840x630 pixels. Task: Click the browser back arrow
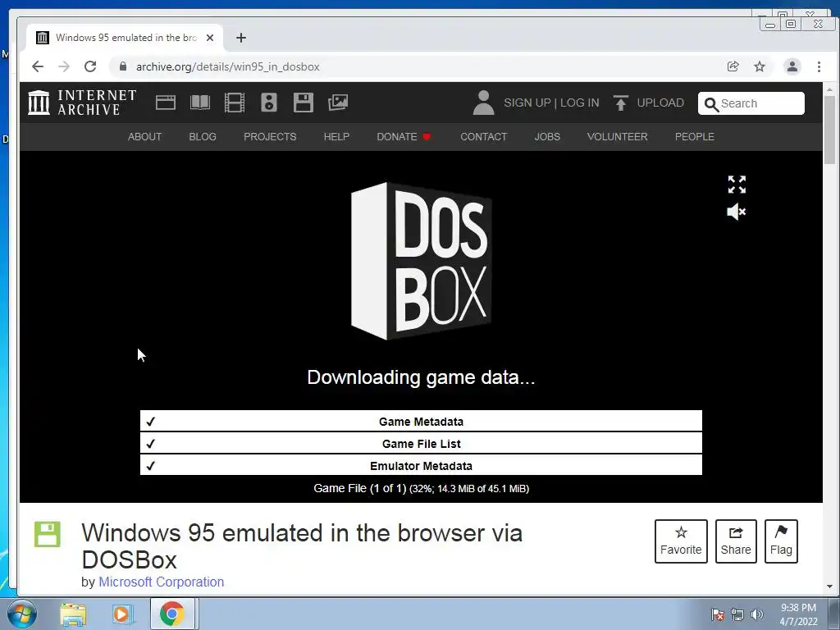38,66
